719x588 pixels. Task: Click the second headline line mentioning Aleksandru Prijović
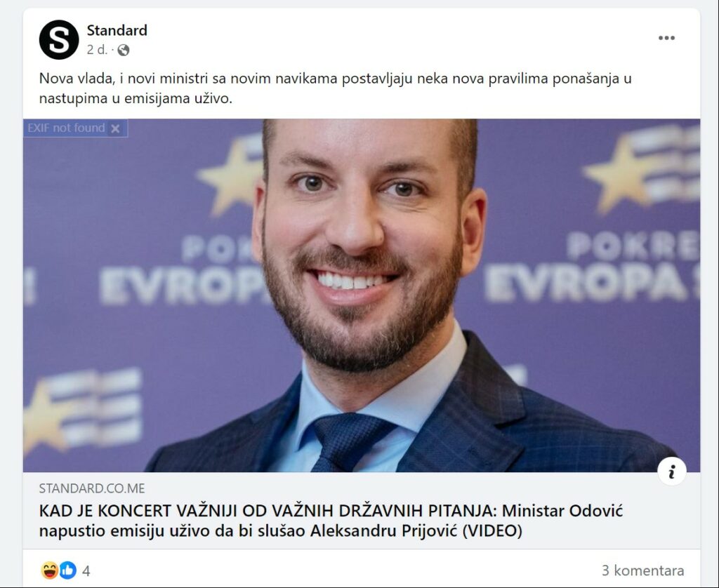pos(281,530)
